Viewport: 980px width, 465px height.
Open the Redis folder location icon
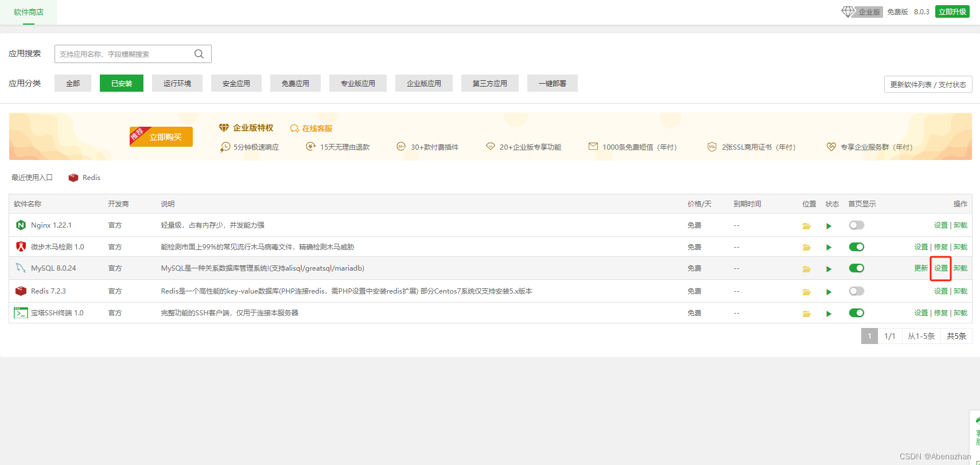[x=807, y=292]
